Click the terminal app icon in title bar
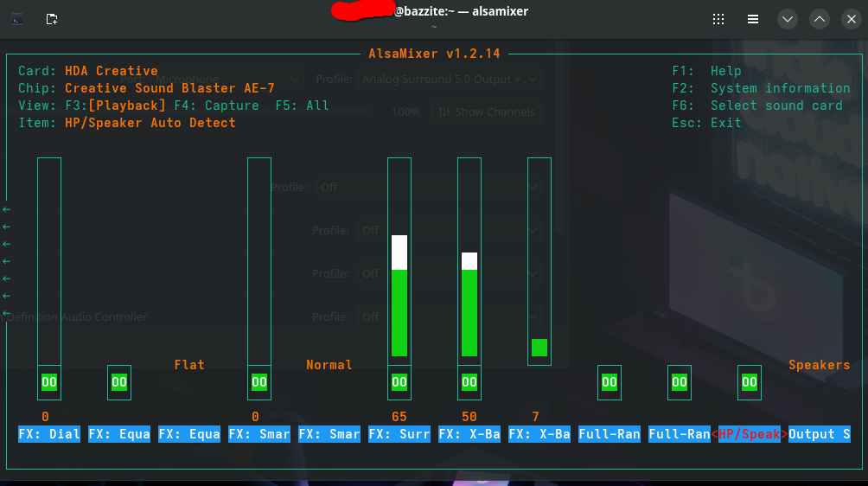Screen dimensions: 868x486 click(x=17, y=19)
